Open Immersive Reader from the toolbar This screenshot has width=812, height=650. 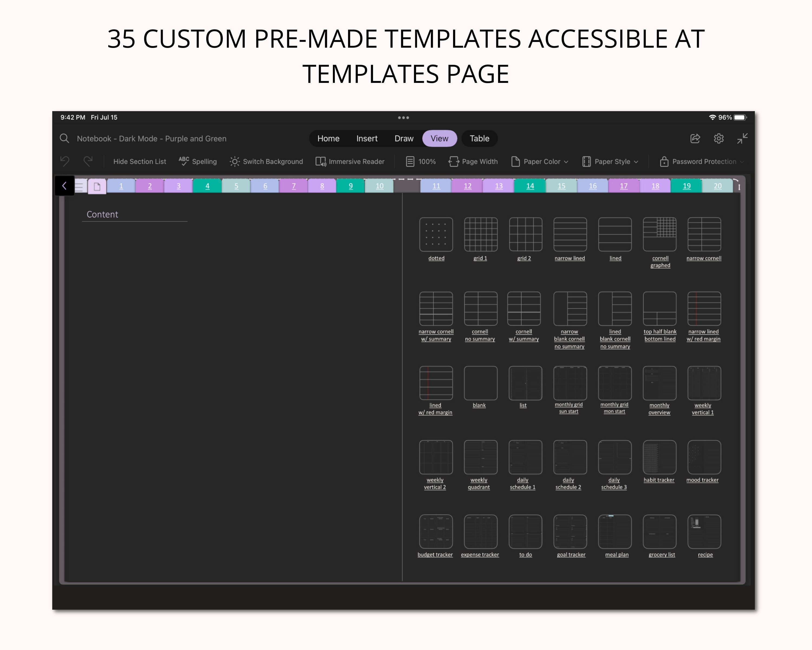tap(350, 161)
